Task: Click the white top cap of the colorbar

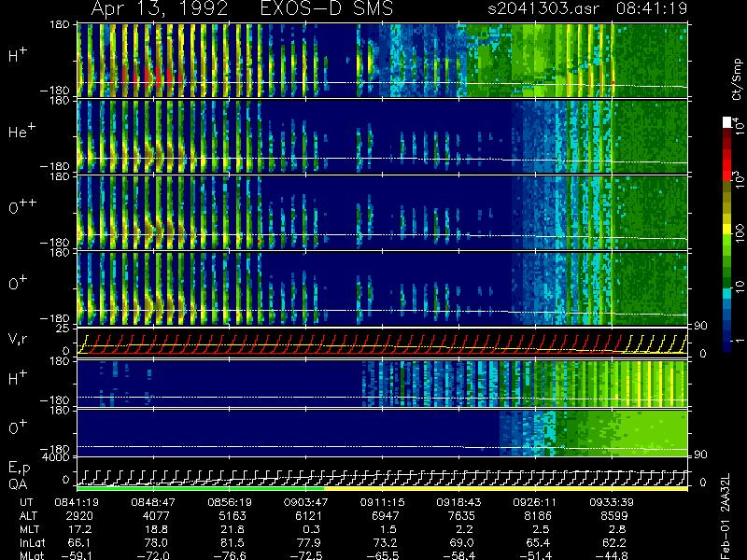Action: tap(727, 122)
